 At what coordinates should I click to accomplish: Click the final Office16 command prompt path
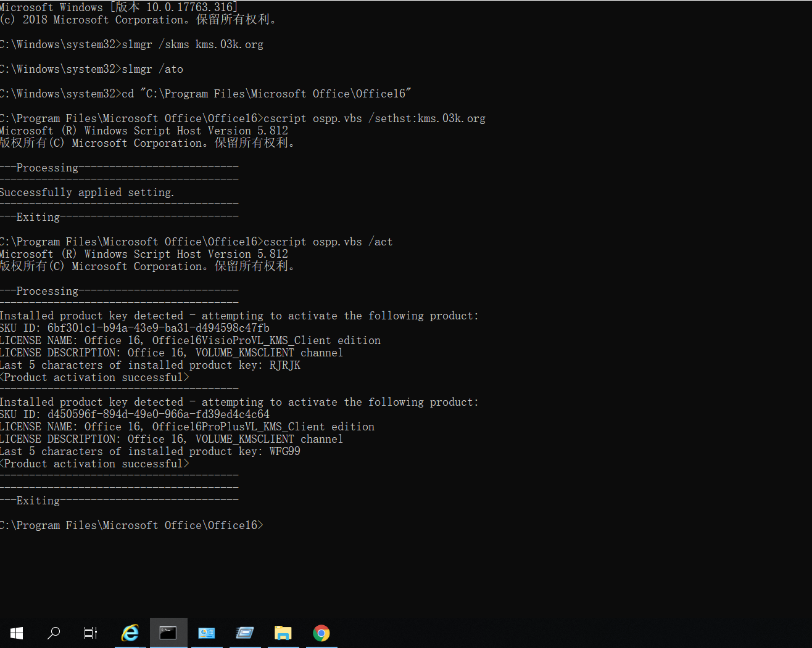tap(131, 525)
